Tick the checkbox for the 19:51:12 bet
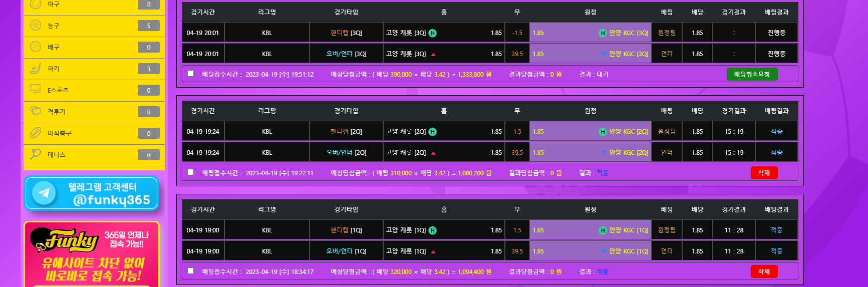868x287 pixels. pyautogui.click(x=191, y=74)
